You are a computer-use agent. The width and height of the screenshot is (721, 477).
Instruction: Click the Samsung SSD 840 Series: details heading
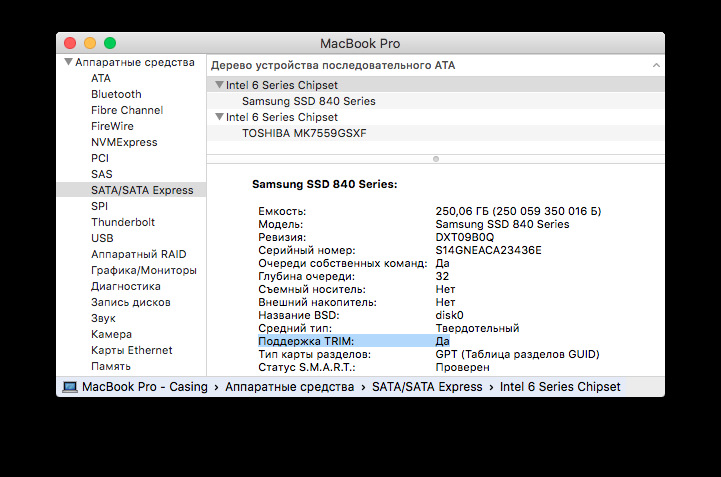point(325,184)
